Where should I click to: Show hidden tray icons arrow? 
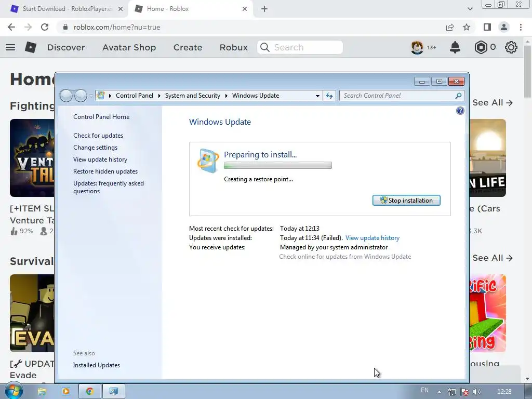tap(439, 392)
